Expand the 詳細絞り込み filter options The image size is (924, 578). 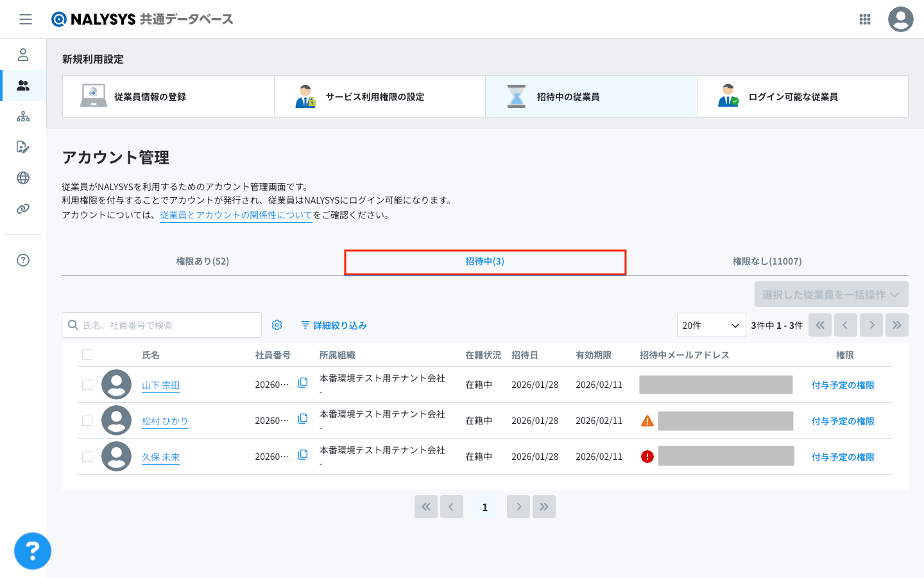tap(334, 326)
